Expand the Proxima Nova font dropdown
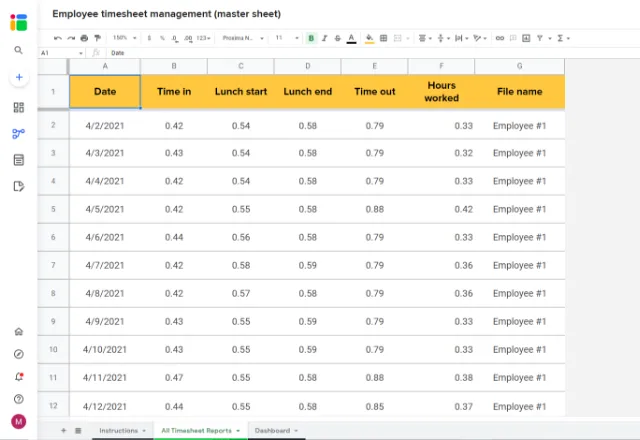The image size is (640, 440). [x=243, y=38]
